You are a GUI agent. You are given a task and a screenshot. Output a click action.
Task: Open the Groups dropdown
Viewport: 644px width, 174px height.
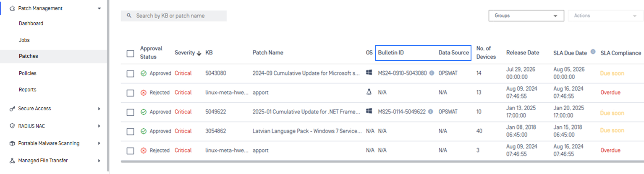click(x=526, y=16)
